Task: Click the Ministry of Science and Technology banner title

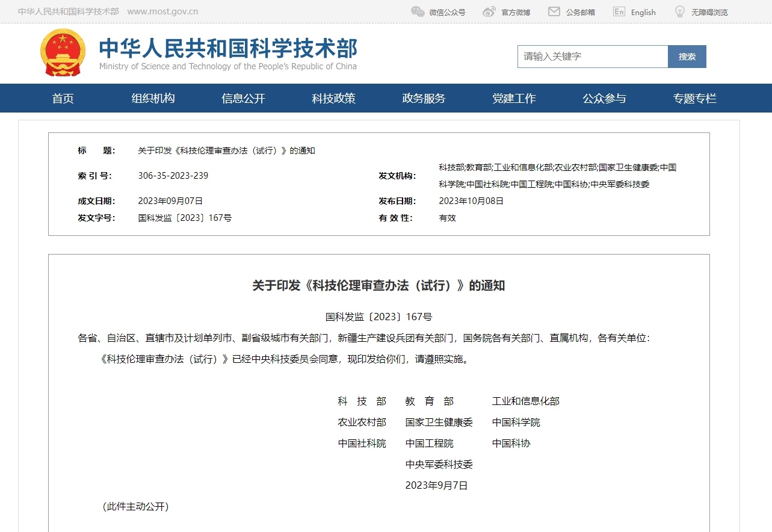Action: click(x=227, y=49)
